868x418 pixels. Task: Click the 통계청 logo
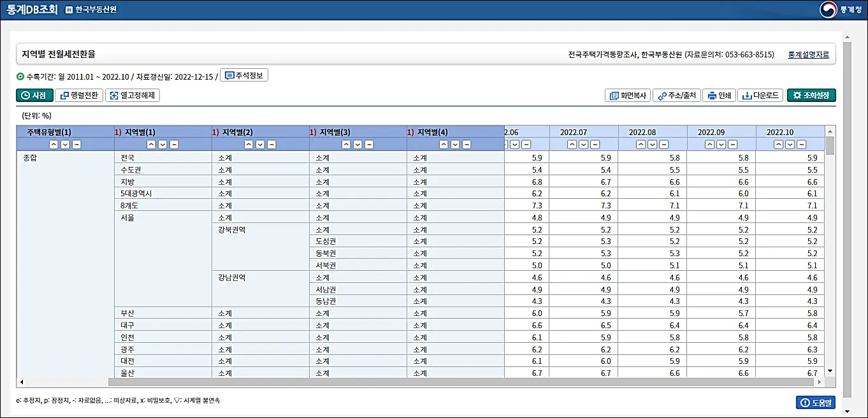[x=841, y=10]
